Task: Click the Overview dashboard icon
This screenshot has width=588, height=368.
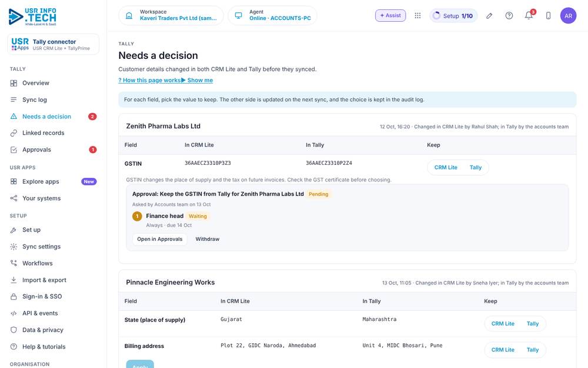Action: [14, 83]
